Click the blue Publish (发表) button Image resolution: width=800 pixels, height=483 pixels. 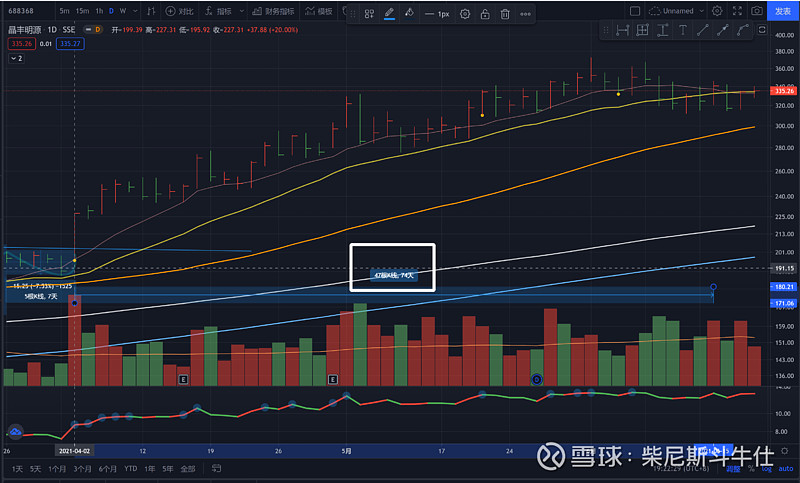click(x=783, y=11)
